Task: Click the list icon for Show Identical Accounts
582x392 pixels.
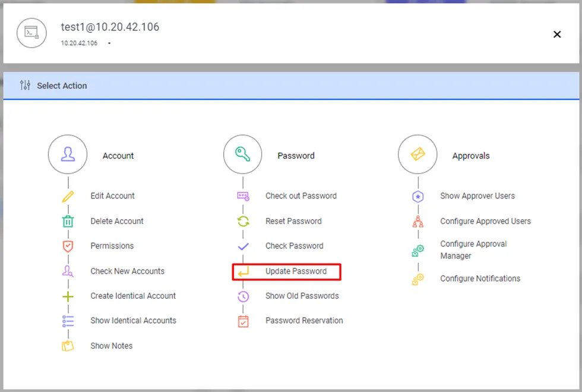Action: tap(68, 321)
